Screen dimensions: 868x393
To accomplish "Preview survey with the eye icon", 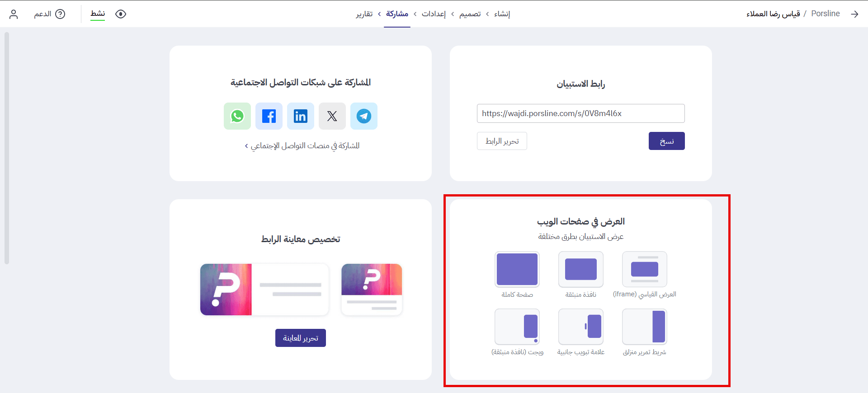I will coord(121,14).
